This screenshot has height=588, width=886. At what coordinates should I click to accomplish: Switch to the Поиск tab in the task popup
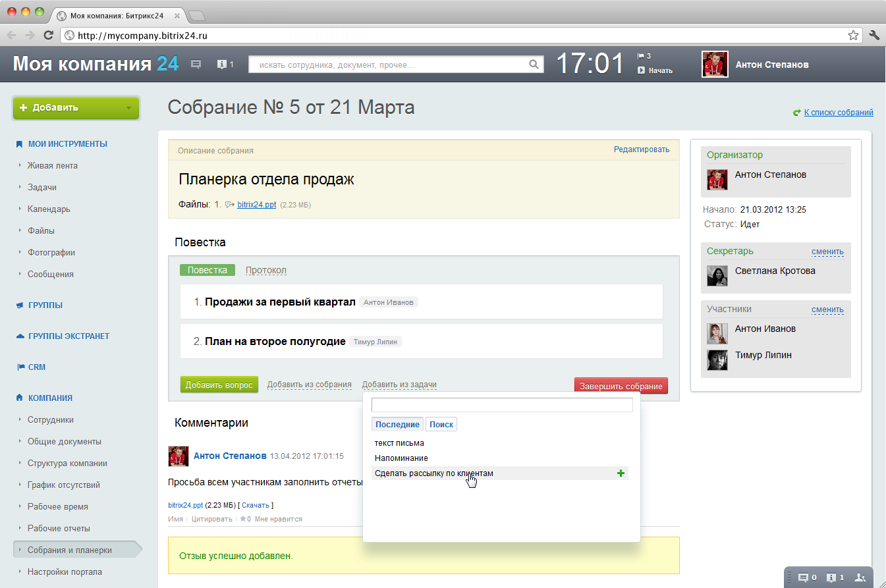[x=441, y=425]
